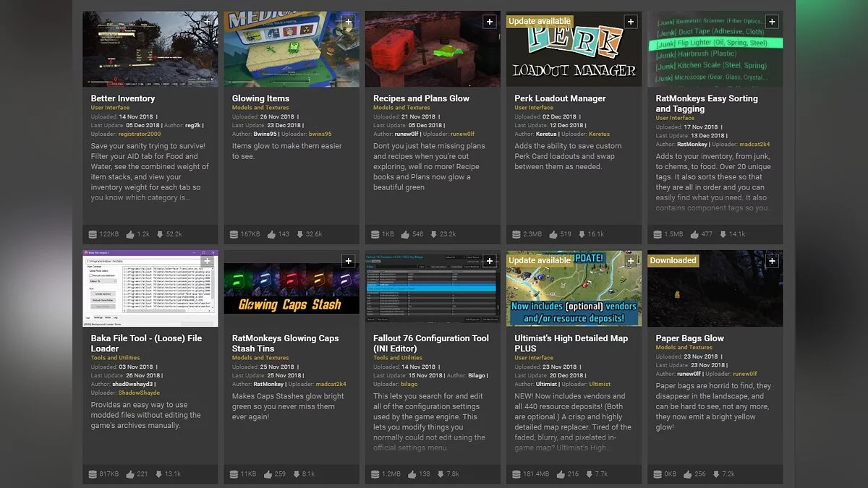Open the Better Inventory mod title
Screen dimensions: 868x488
(123, 98)
